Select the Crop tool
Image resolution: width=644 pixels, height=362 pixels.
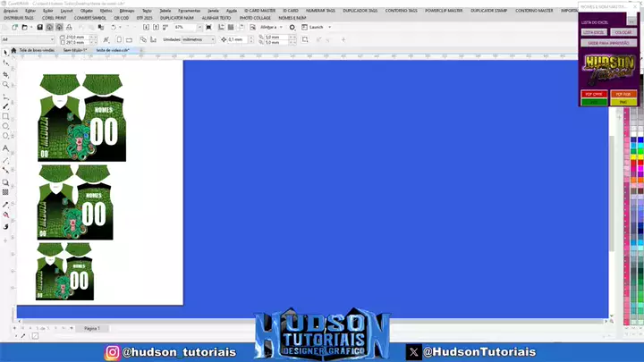coord(5,74)
